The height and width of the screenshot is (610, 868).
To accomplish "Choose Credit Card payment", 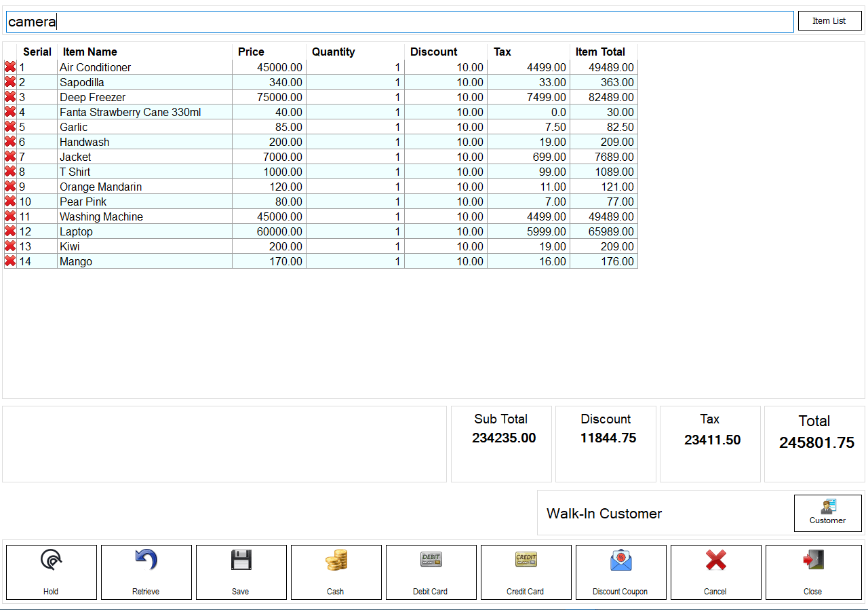I will (x=526, y=572).
